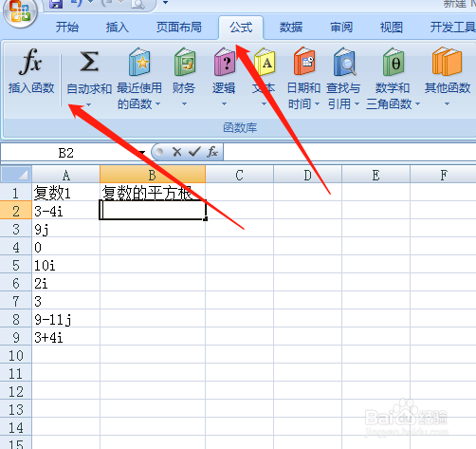Select column C header
Image resolution: width=476 pixels, height=449 pixels.
coord(239,175)
